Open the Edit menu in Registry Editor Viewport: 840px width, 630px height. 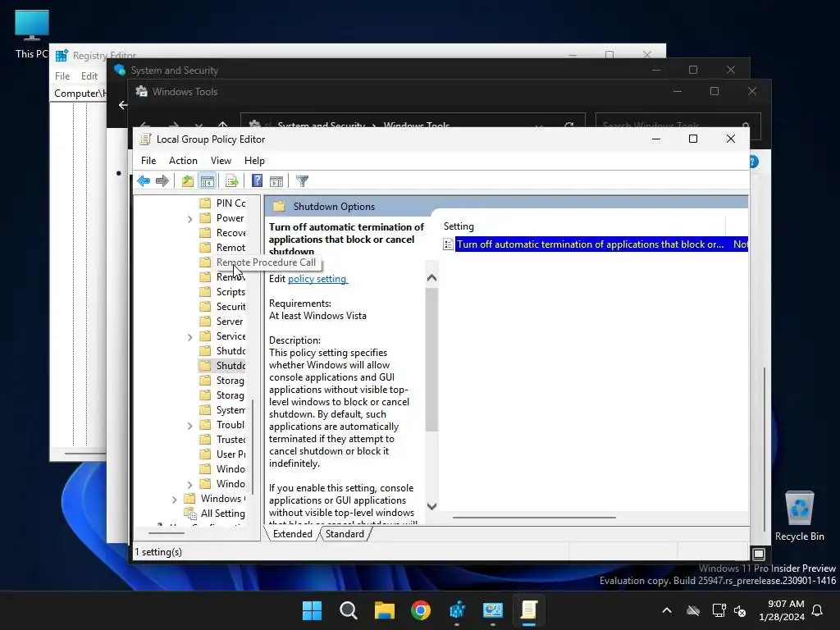89,76
